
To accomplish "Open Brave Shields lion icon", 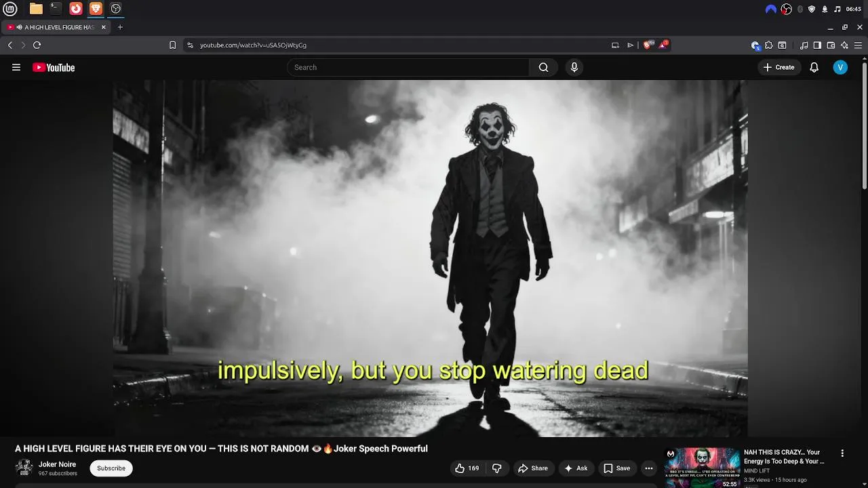I will point(649,45).
